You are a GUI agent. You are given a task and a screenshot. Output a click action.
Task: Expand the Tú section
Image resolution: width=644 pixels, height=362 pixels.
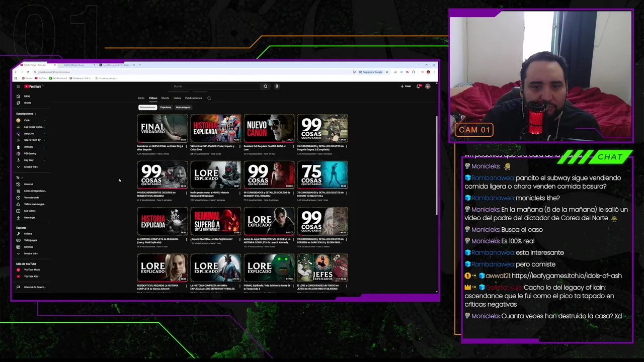tap(19, 177)
